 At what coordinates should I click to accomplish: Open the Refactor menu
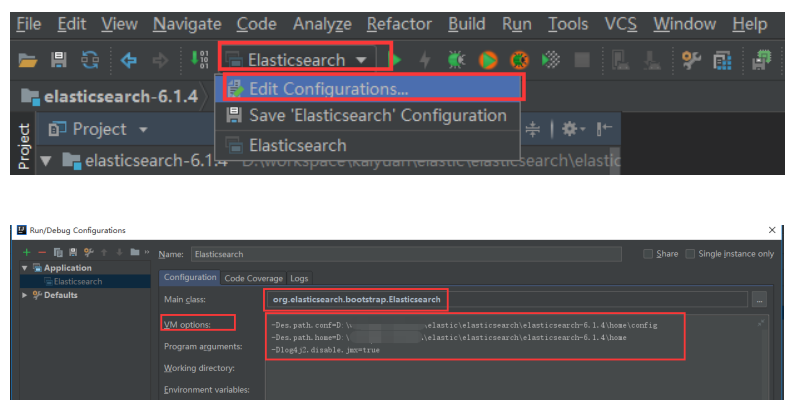pos(399,24)
